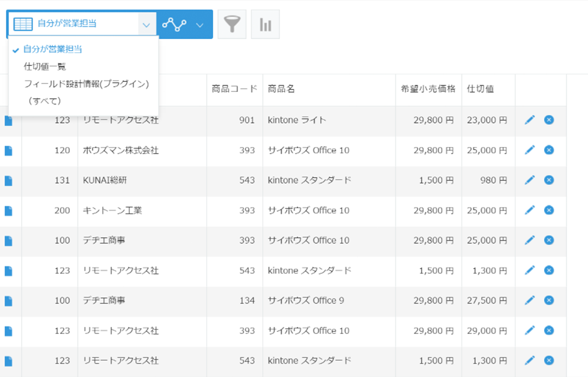Screen dimensions: 588x377
Task: Choose the 仕切値一覧 view
Action: pos(45,67)
